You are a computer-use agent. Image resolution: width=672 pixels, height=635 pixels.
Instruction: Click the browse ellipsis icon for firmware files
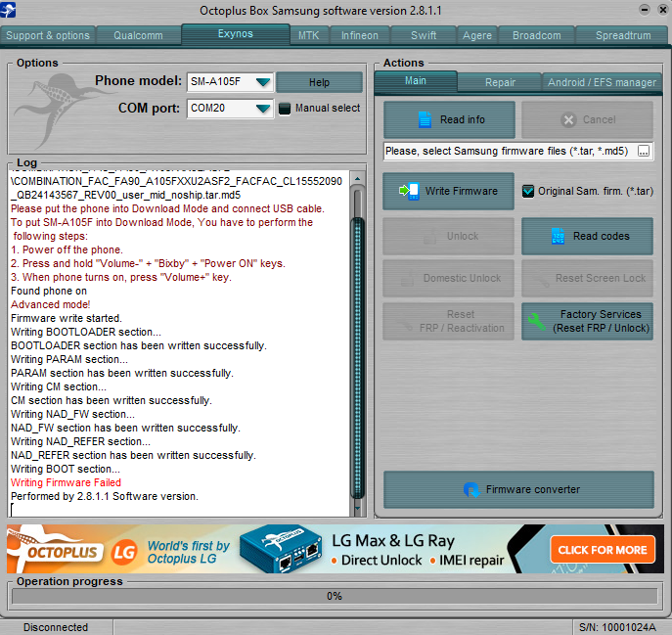643,151
